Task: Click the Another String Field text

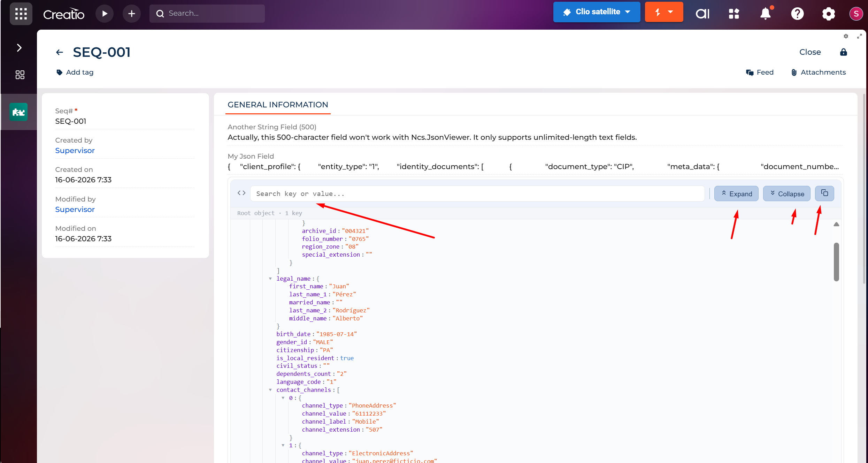Action: click(432, 137)
